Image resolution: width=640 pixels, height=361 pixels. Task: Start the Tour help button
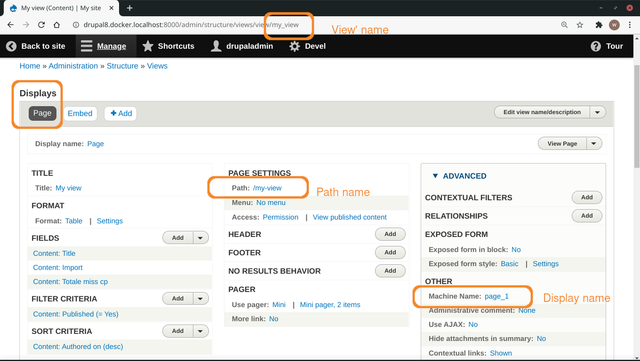click(607, 46)
